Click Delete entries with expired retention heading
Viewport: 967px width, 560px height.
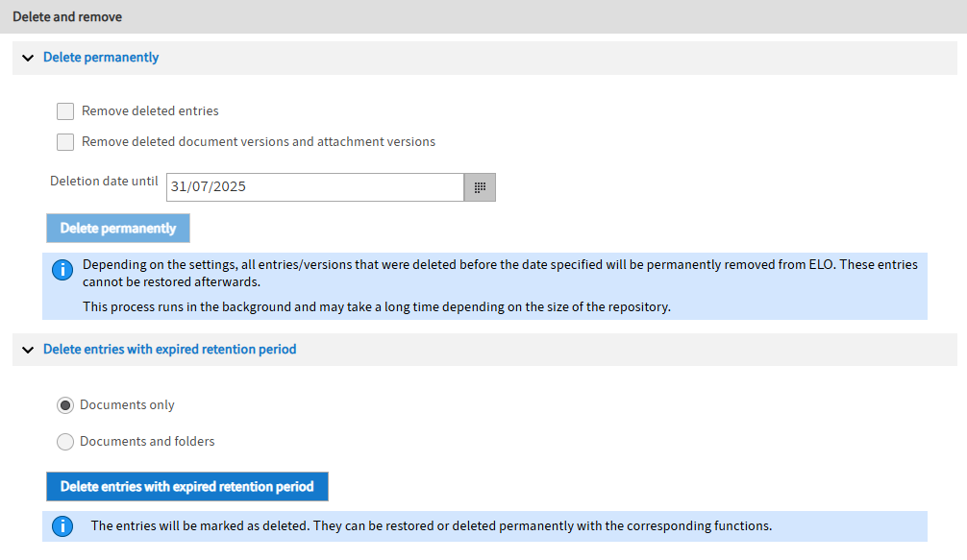[169, 350]
